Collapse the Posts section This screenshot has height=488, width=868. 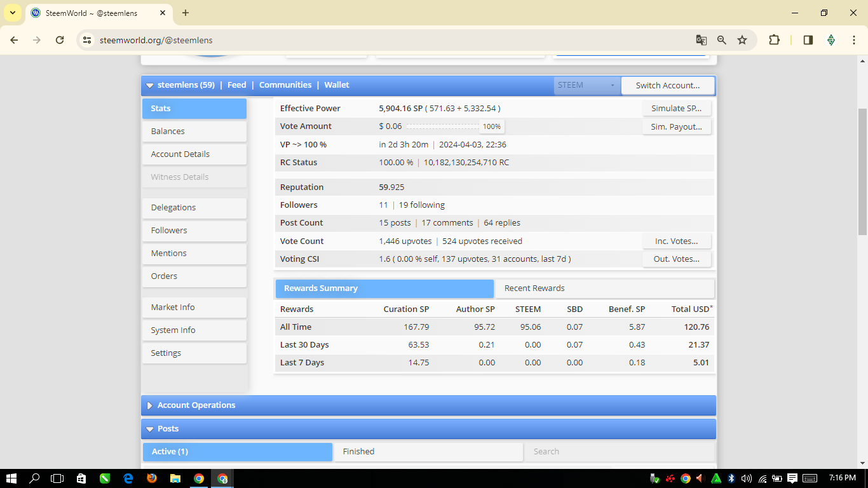pos(150,429)
